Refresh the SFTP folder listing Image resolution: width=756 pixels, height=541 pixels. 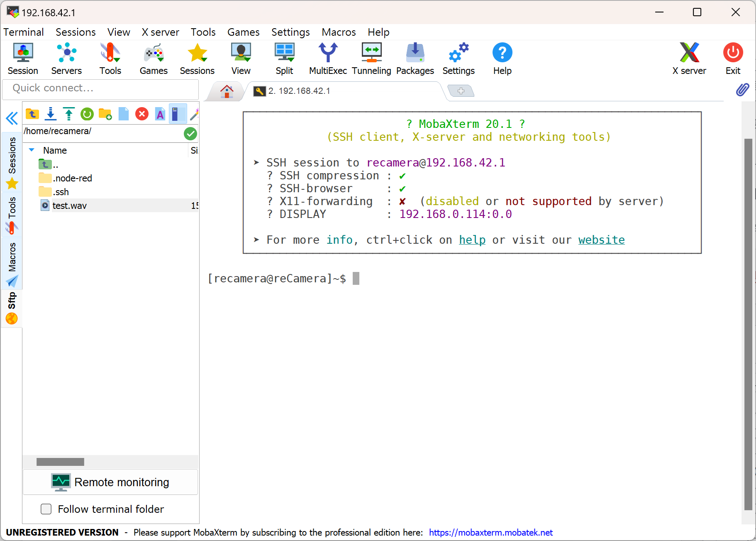87,114
